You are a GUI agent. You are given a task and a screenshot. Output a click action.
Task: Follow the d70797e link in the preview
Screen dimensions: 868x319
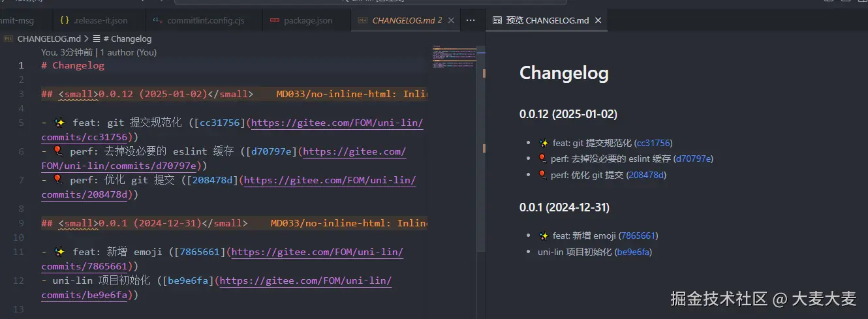click(694, 159)
